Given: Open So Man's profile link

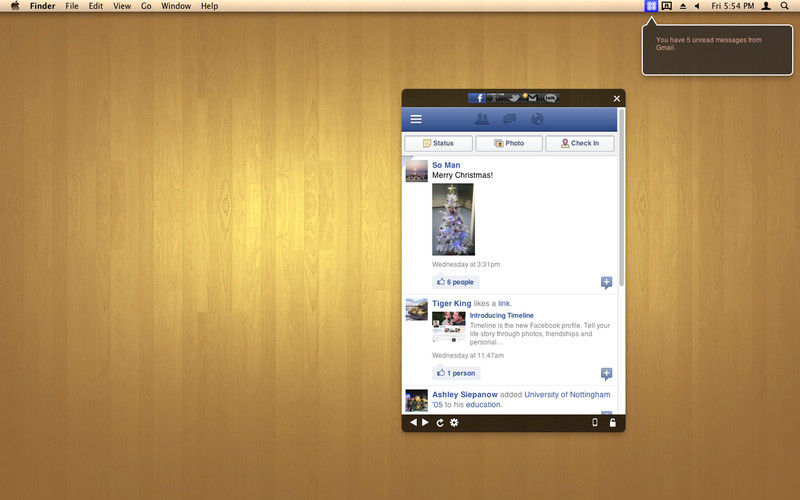Looking at the screenshot, I should click(446, 165).
